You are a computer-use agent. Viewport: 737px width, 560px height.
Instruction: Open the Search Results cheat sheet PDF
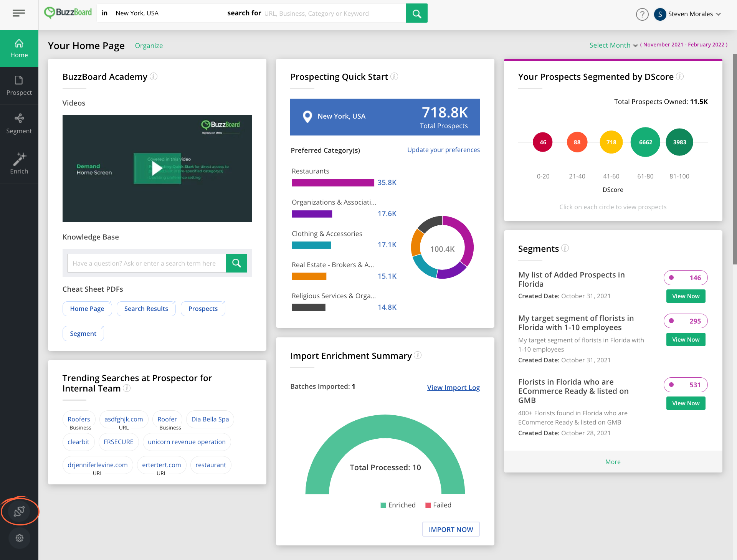(x=146, y=309)
